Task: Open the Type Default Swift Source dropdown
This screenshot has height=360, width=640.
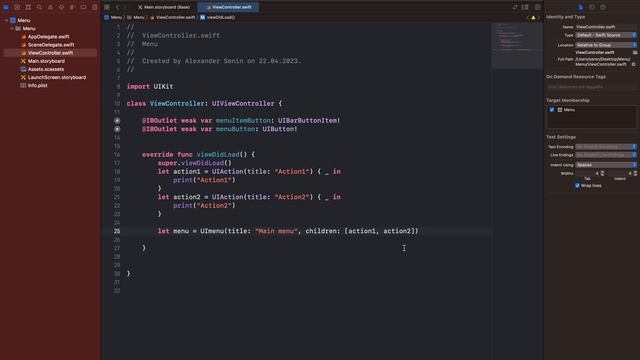Action: pos(606,35)
